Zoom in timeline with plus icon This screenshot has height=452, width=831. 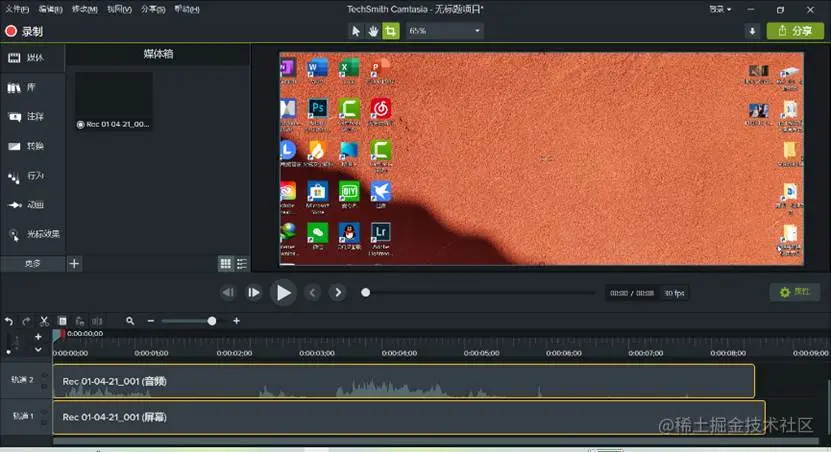[x=236, y=321]
